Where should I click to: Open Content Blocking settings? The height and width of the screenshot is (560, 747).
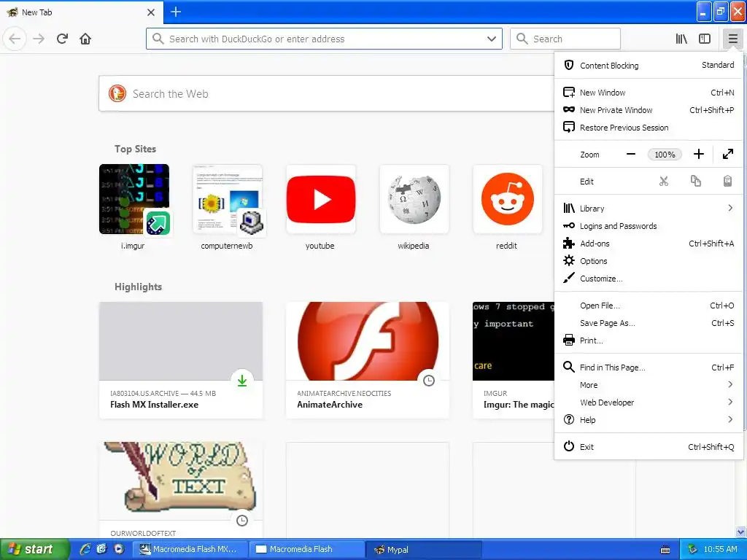click(649, 65)
